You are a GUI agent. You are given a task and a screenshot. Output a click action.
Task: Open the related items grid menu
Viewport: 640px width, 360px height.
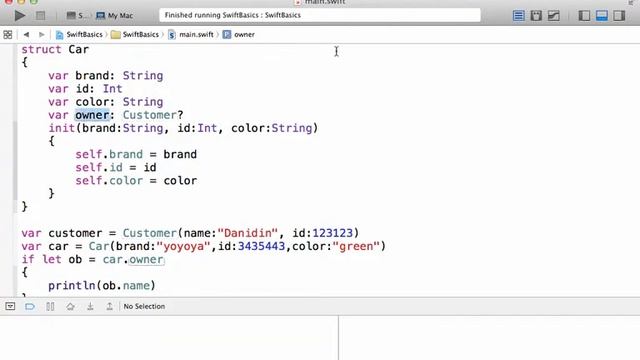(8, 35)
